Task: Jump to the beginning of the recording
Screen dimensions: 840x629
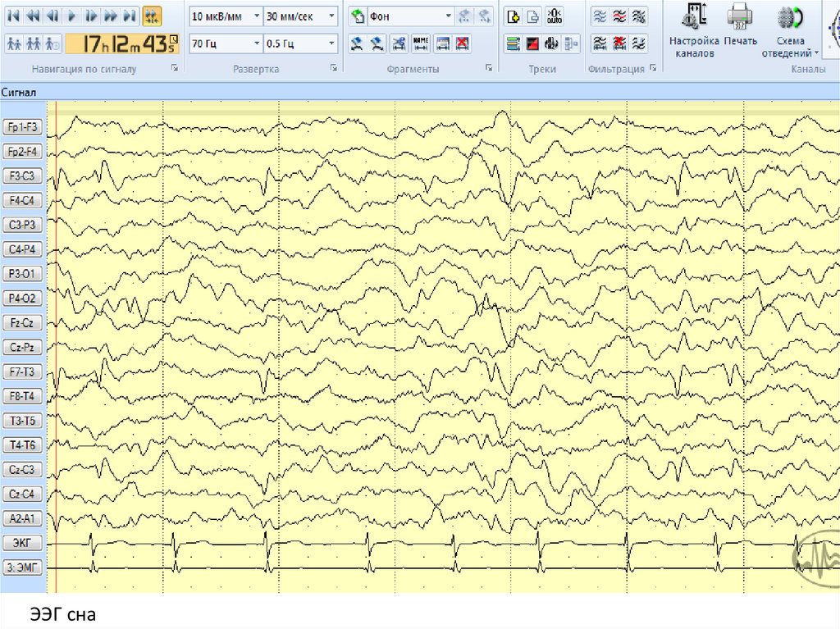Action: [x=14, y=16]
